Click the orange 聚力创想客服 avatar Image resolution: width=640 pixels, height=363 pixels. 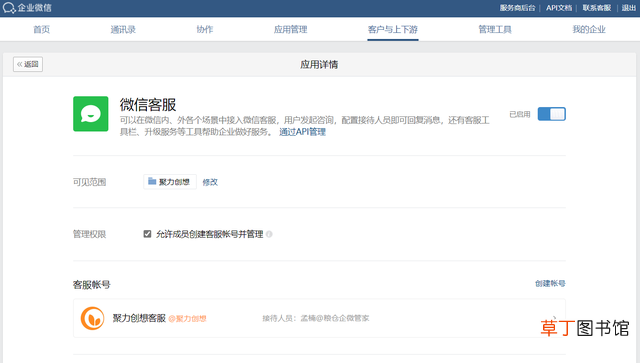pyautogui.click(x=92, y=318)
